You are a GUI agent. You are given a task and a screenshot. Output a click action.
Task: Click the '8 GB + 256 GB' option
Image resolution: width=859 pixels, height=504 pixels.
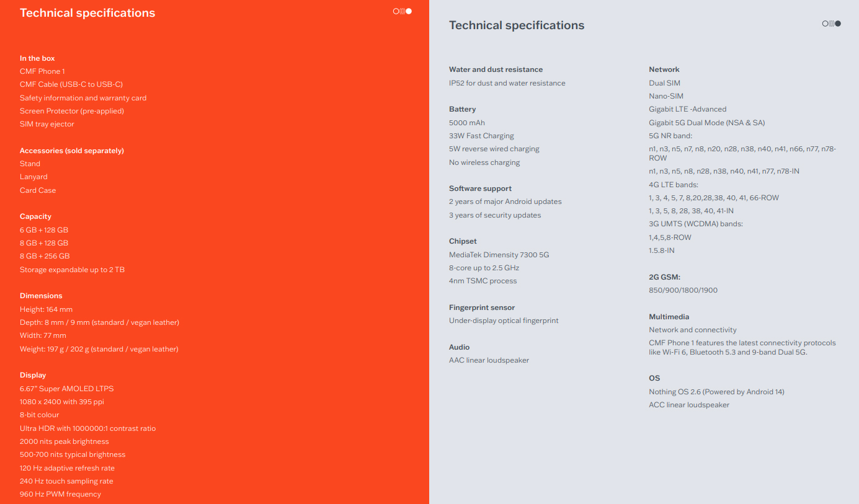click(x=45, y=256)
